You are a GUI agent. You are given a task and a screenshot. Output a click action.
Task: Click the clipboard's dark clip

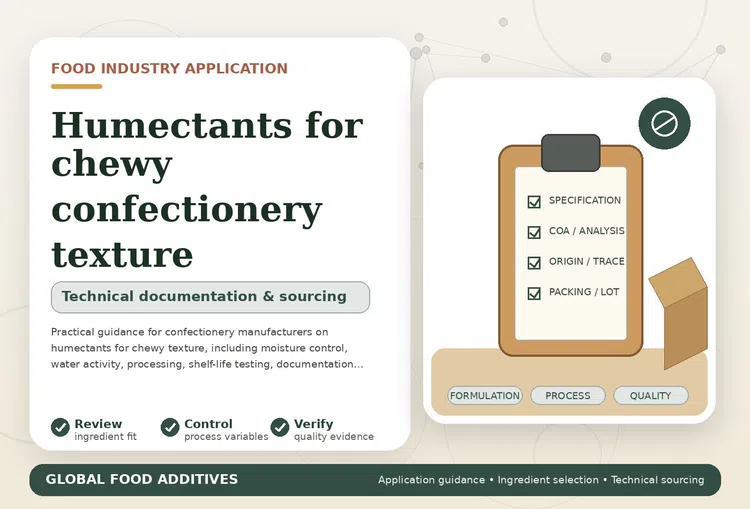coord(571,153)
